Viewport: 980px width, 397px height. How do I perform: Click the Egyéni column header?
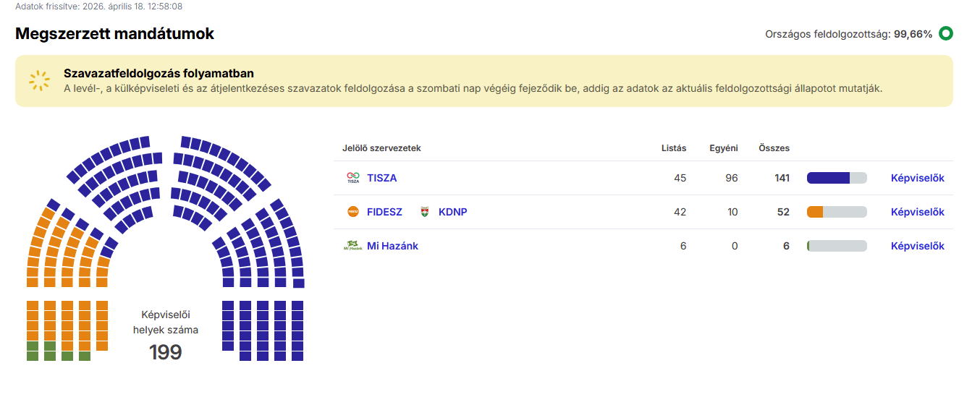coord(724,148)
